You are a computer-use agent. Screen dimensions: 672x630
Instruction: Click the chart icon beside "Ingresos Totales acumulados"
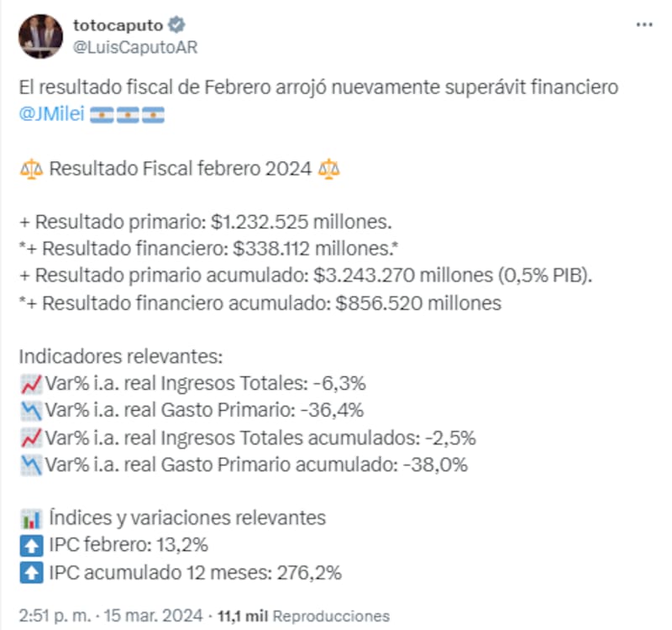click(x=30, y=438)
